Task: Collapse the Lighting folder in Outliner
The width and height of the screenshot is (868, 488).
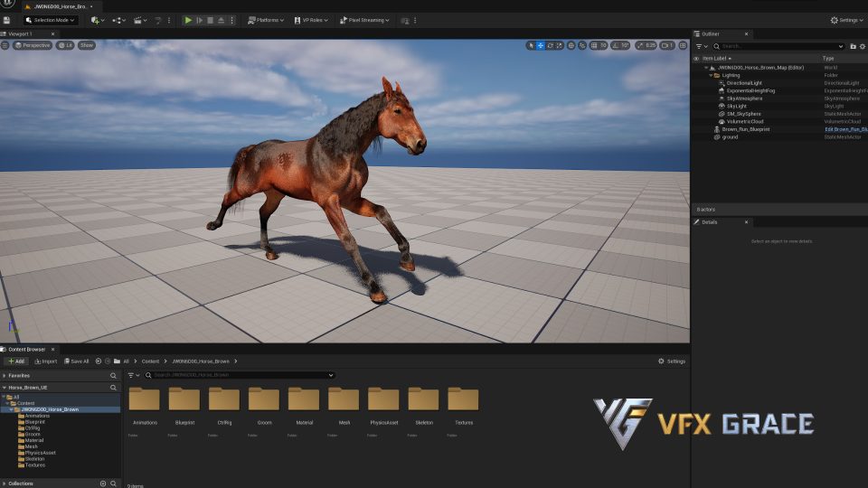Action: point(711,75)
